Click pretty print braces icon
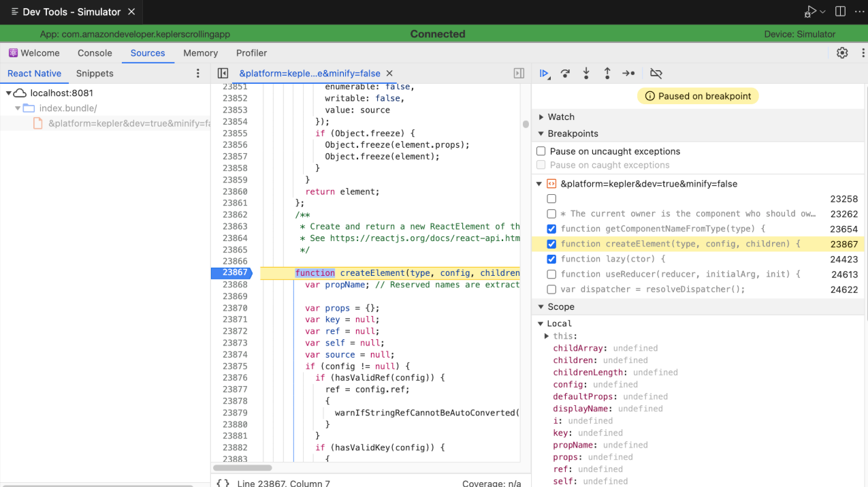868x487 pixels. click(223, 483)
